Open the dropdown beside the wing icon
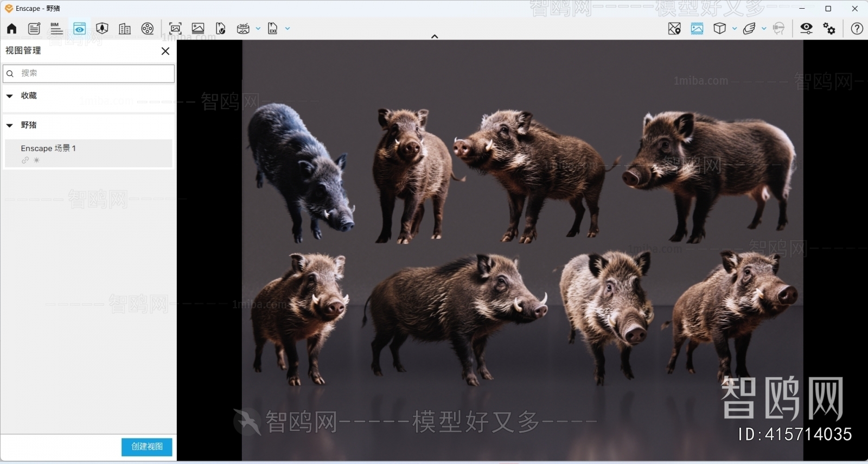The height and width of the screenshot is (464, 868). [764, 29]
